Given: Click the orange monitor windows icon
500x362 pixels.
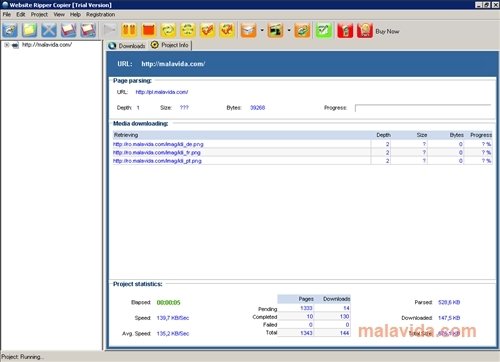Looking at the screenshot, I should [x=275, y=30].
